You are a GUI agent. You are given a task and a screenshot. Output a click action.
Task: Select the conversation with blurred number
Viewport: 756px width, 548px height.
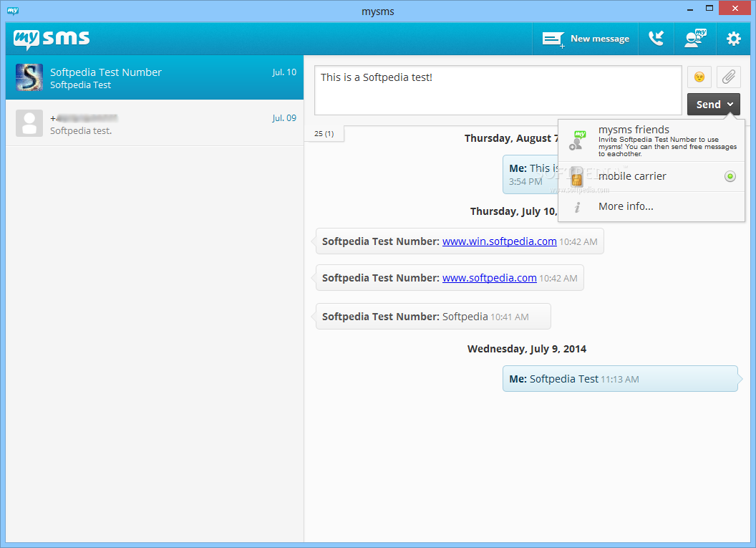[x=155, y=123]
